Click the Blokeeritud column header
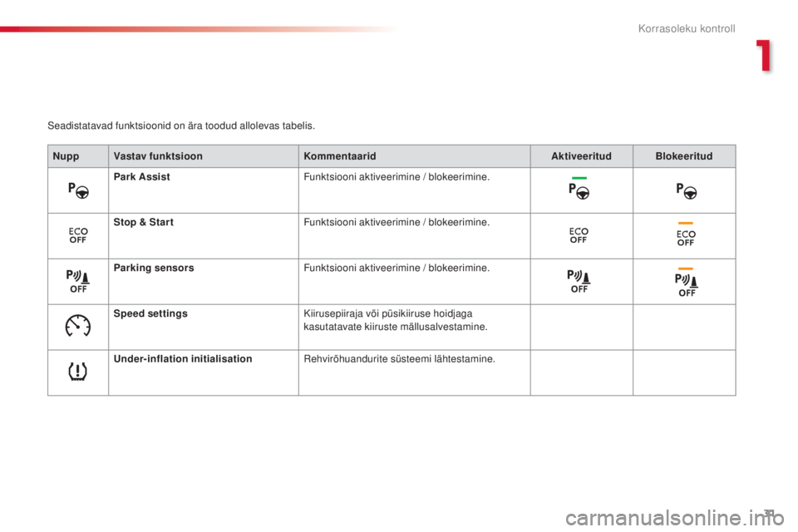Image resolution: width=798 pixels, height=532 pixels. [684, 156]
